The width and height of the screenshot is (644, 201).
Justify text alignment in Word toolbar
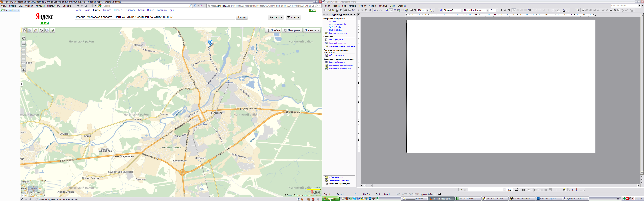(x=525, y=10)
